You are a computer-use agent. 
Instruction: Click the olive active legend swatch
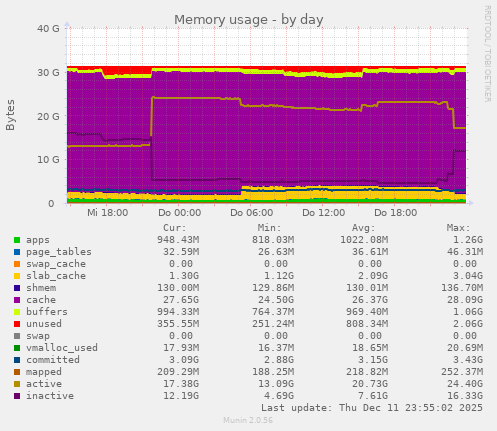pos(17,384)
